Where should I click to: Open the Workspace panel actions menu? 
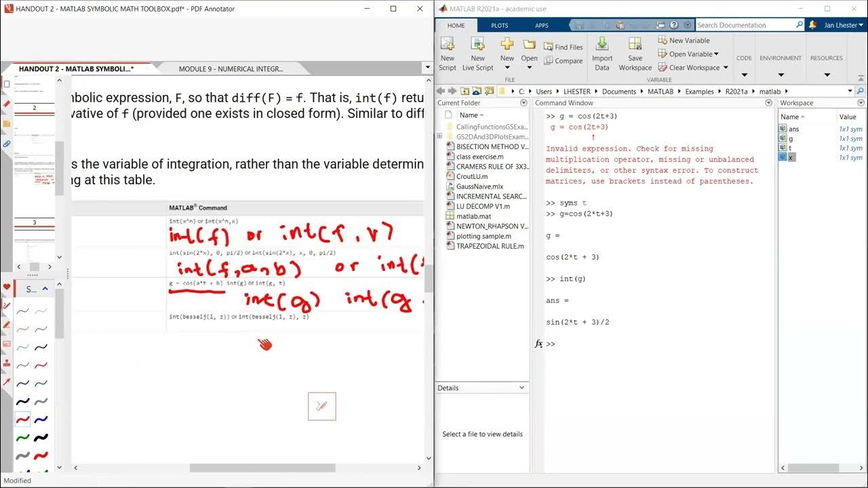[x=862, y=103]
